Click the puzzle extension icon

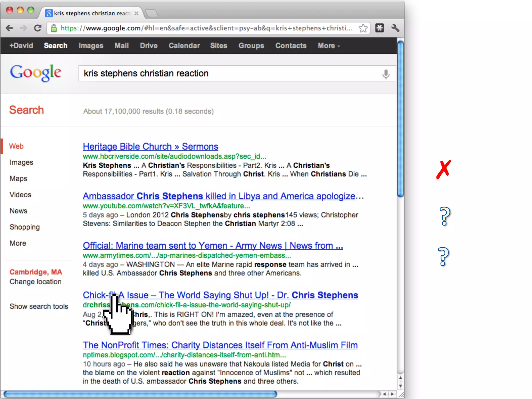click(380, 28)
